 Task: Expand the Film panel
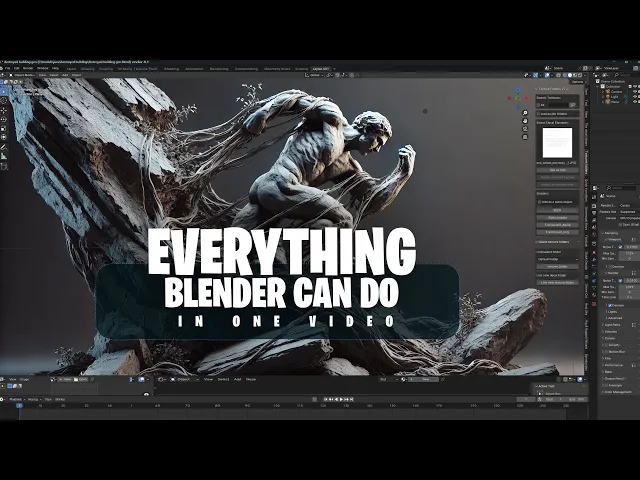point(607,358)
